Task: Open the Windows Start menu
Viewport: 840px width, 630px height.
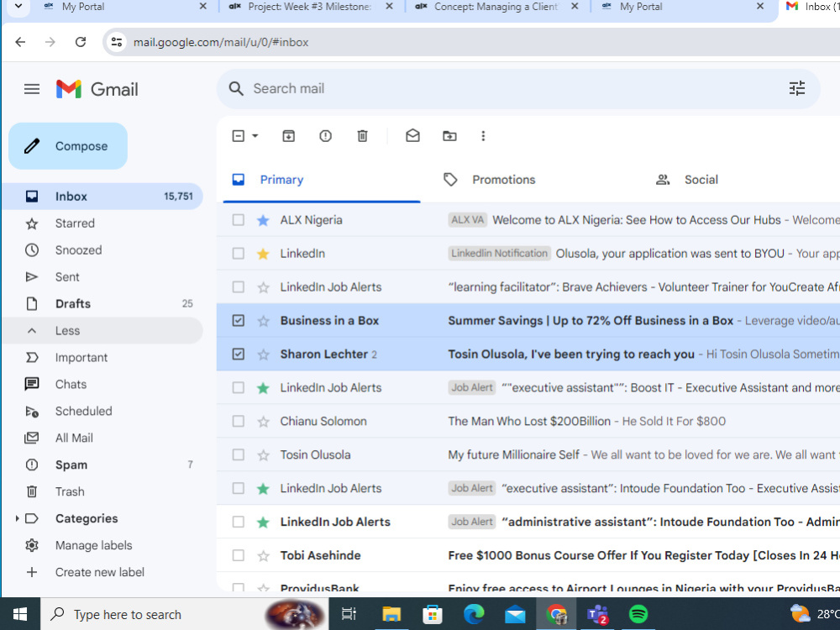Action: point(20,614)
